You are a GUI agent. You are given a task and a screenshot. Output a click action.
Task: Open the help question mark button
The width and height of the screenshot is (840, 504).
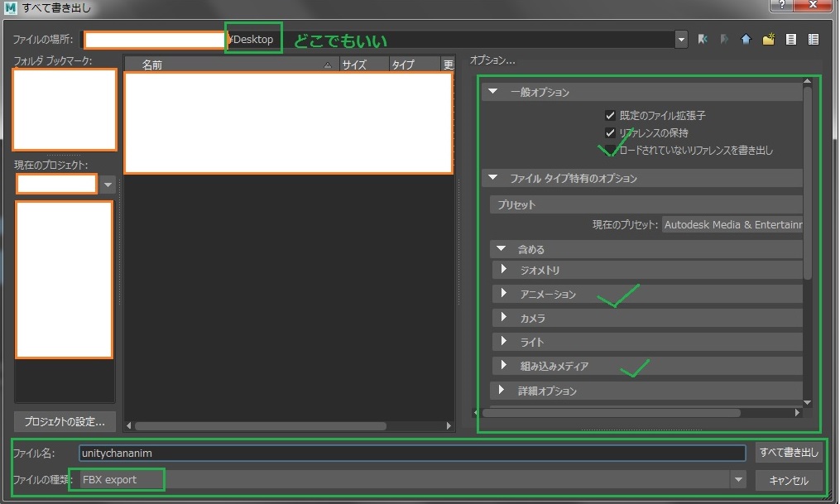[781, 5]
